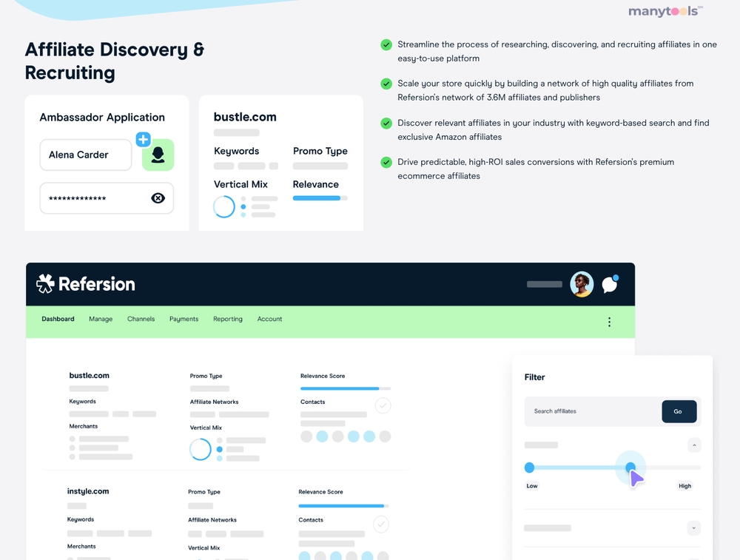Viewport: 740px width, 560px height.
Task: Toggle the bustle.com contacts checkmark circle
Action: (383, 405)
